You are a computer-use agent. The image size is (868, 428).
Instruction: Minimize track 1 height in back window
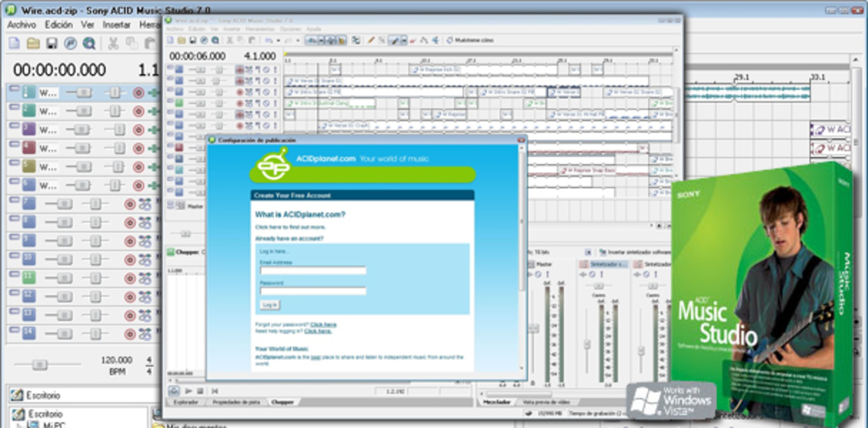tap(14, 88)
